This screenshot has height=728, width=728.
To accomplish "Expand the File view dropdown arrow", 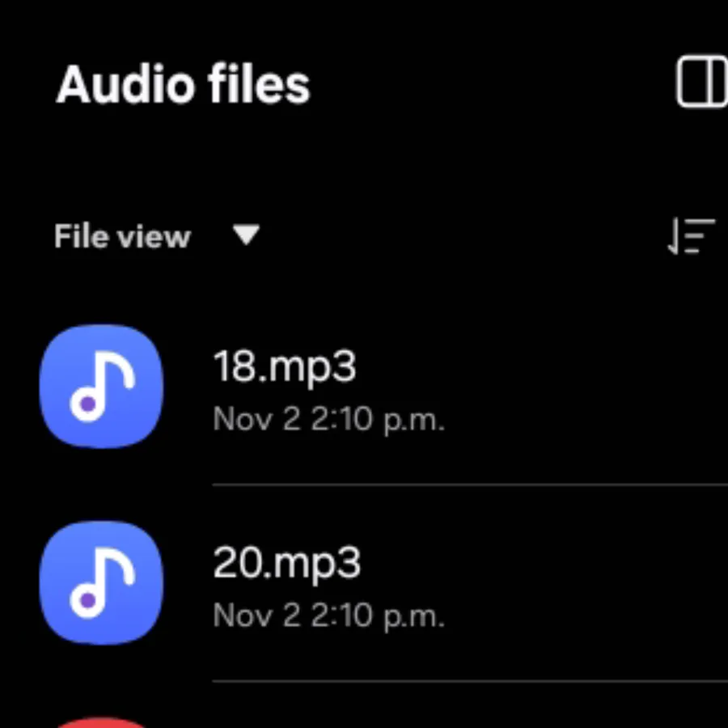I will (x=245, y=236).
